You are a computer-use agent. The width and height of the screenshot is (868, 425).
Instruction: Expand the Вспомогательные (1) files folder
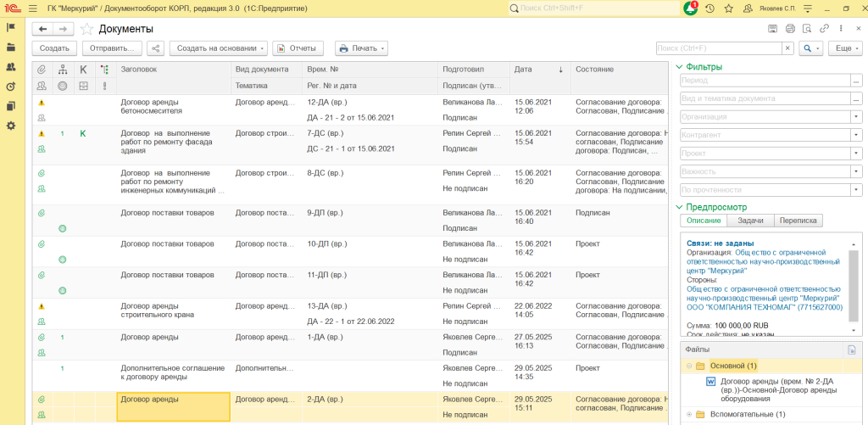pyautogui.click(x=689, y=414)
